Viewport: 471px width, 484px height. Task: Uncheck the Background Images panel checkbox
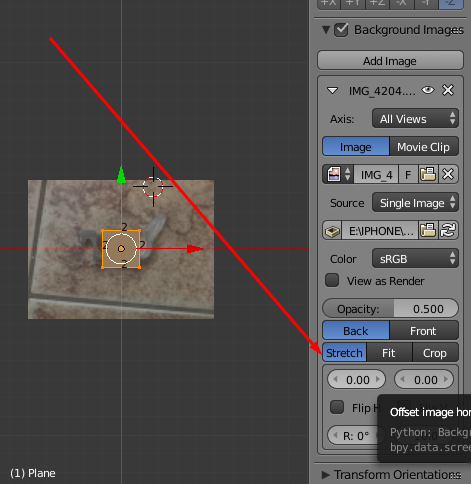tap(341, 30)
